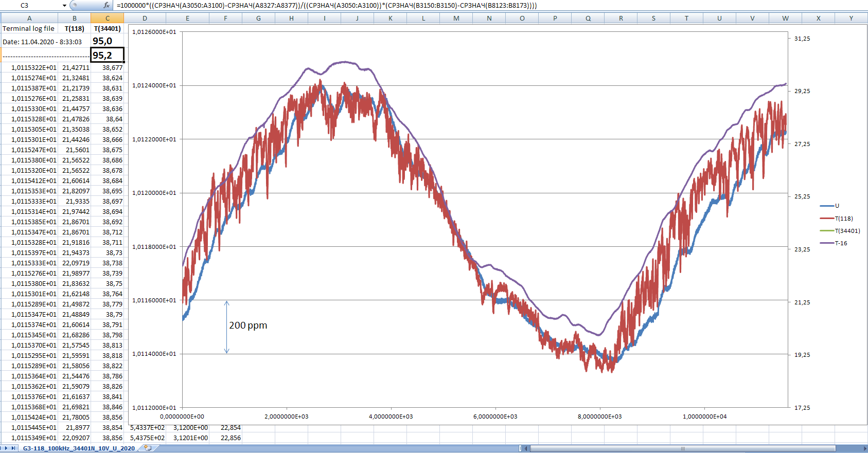
Task: Select cell with value 21,8977
Action: [75, 427]
